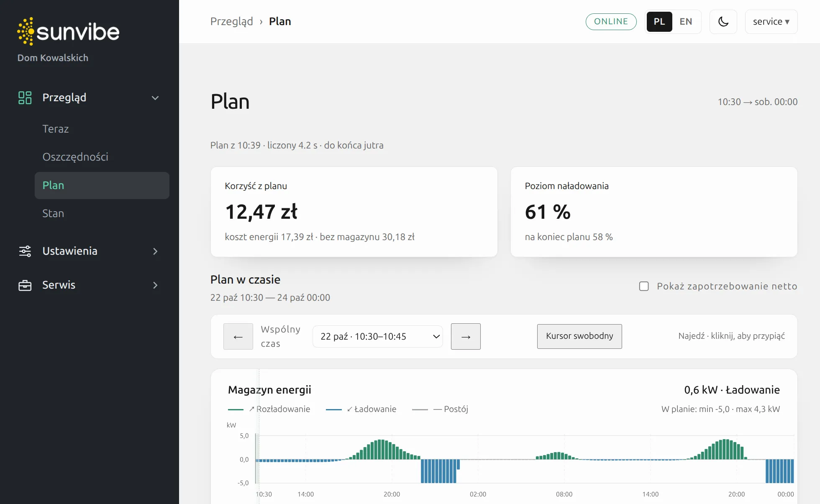
Task: Collapse the Przegląd section chevron
Action: tap(155, 98)
